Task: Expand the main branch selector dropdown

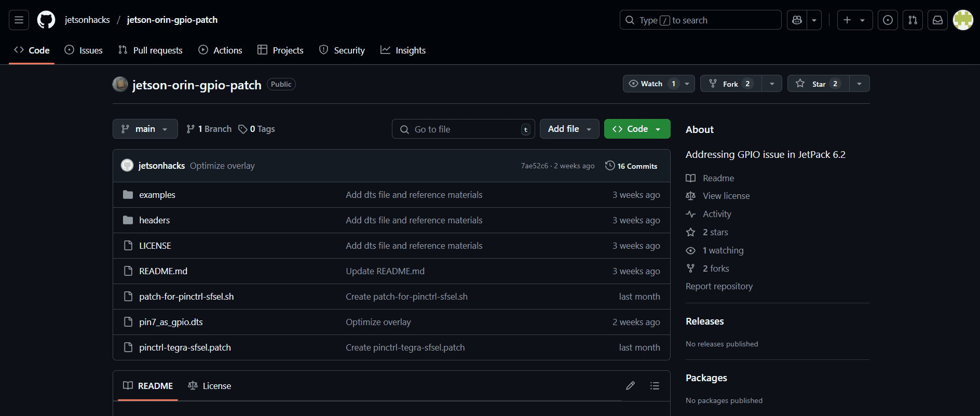Action: (145, 129)
